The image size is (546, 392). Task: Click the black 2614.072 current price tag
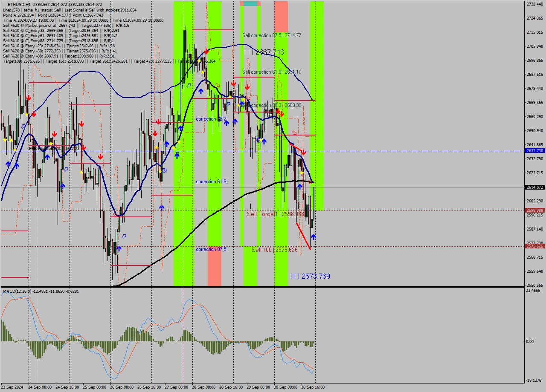point(534,187)
